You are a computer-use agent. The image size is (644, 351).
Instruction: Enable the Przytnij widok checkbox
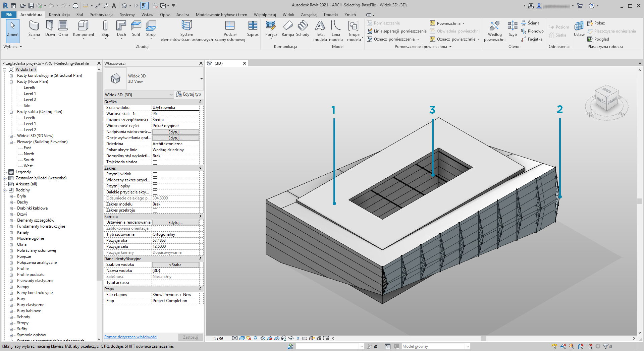155,174
